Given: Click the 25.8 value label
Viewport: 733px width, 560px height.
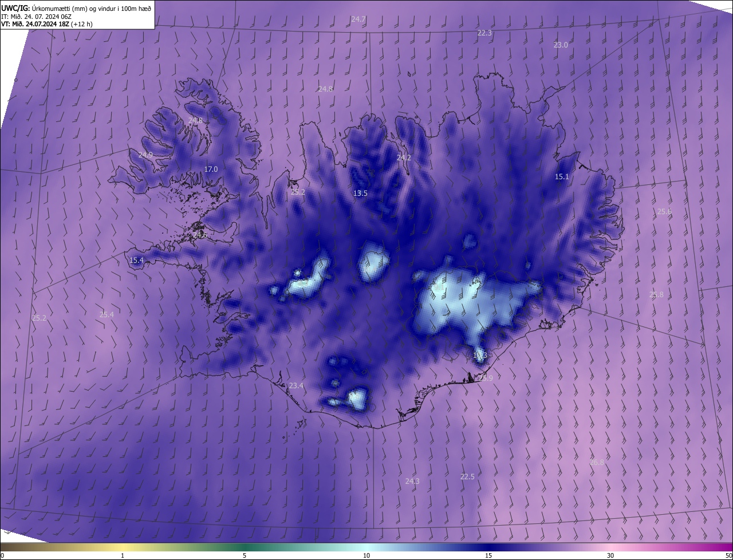Looking at the screenshot, I should pyautogui.click(x=656, y=295).
